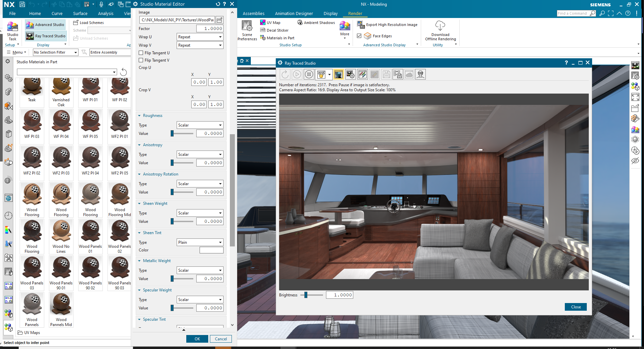Save the current ray traced image

386,74
